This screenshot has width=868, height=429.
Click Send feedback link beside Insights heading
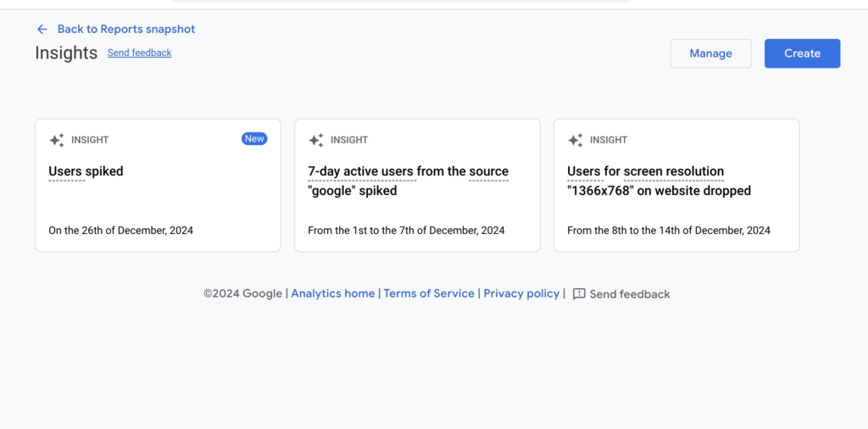tap(139, 53)
